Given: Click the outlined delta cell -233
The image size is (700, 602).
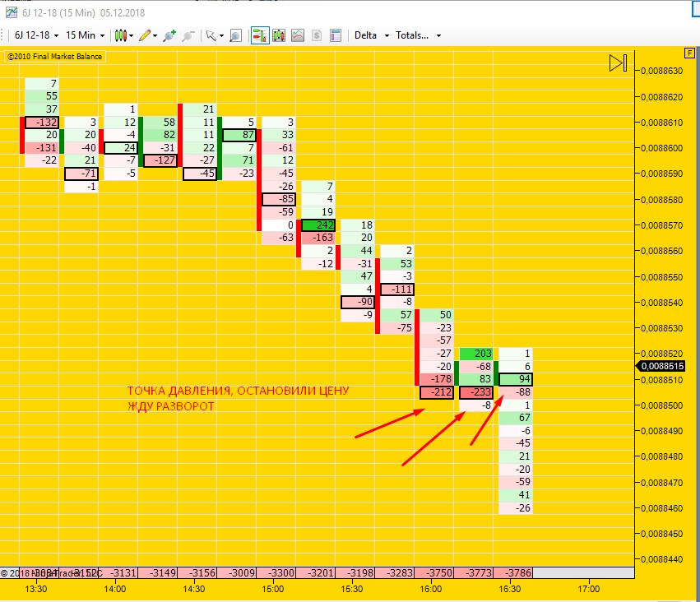Looking at the screenshot, I should pyautogui.click(x=476, y=392).
